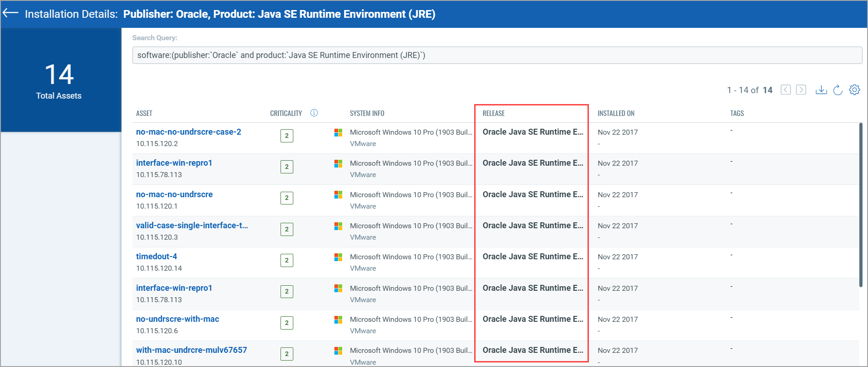Image resolution: width=868 pixels, height=367 pixels.
Task: Click the SYSTEM INFO column header
Action: [x=367, y=113]
